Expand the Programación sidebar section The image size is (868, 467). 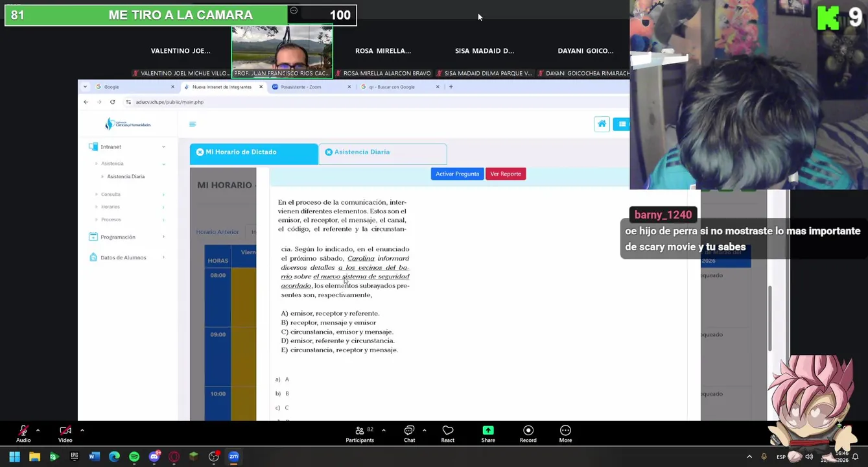pos(127,237)
